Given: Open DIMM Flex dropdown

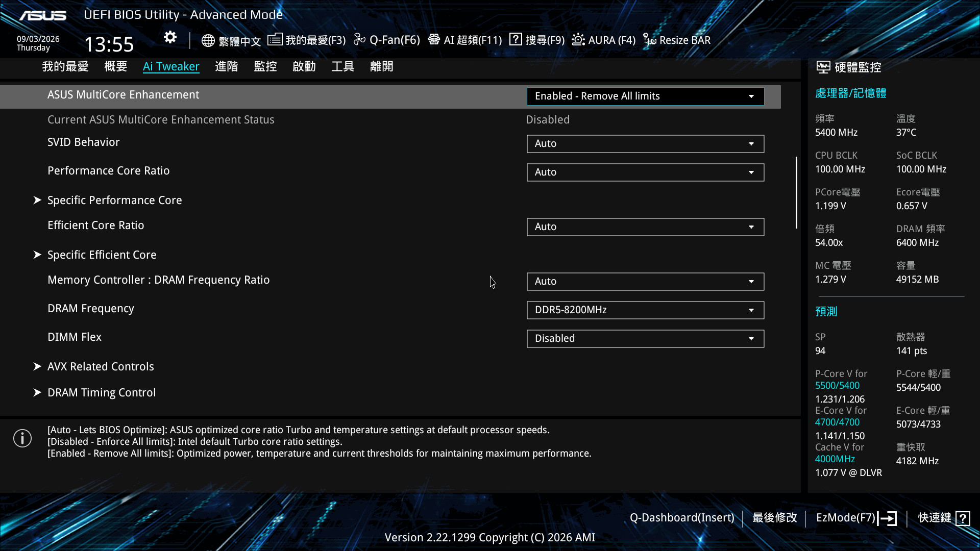Looking at the screenshot, I should 645,339.
